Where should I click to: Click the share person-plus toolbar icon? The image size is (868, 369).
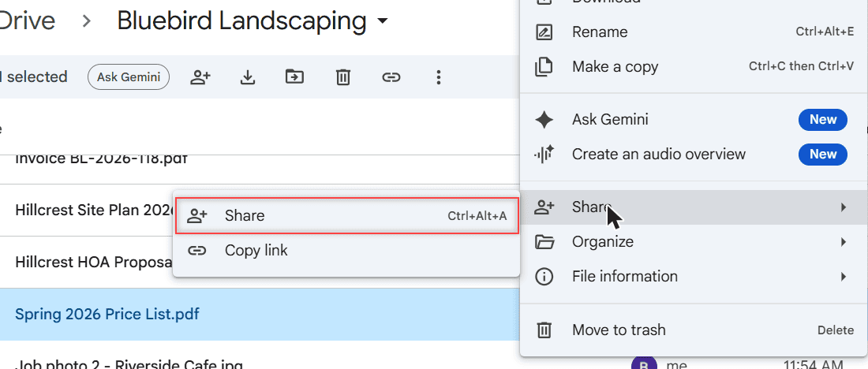(200, 77)
